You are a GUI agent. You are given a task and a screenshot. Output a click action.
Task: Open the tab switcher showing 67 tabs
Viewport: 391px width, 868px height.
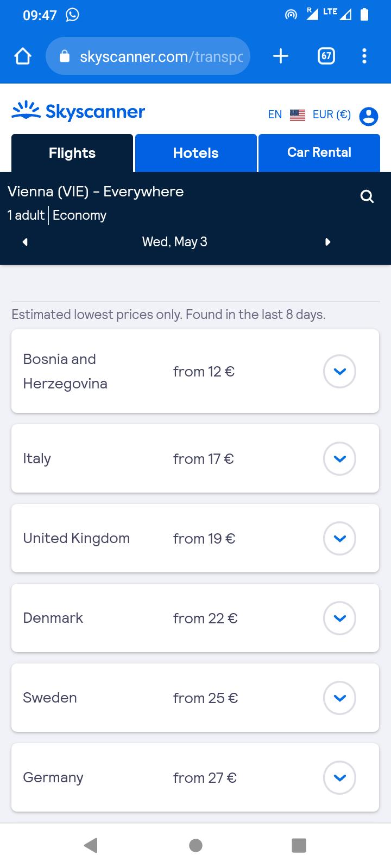click(326, 56)
